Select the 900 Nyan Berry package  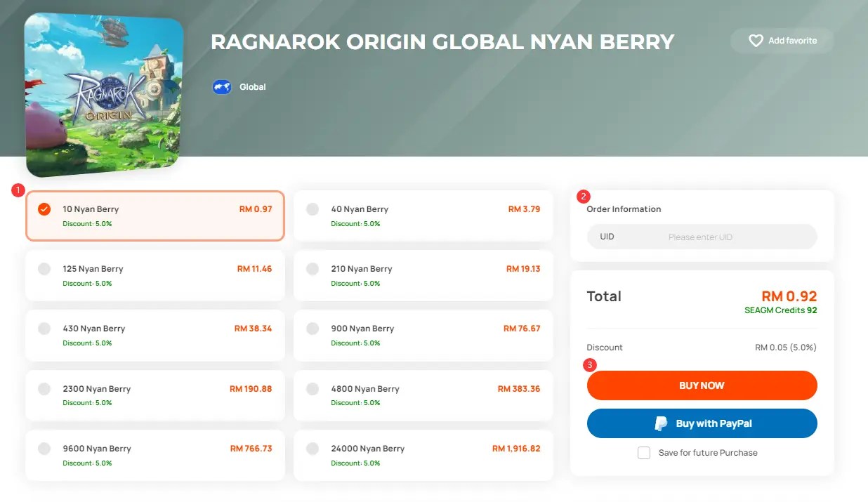pos(423,335)
